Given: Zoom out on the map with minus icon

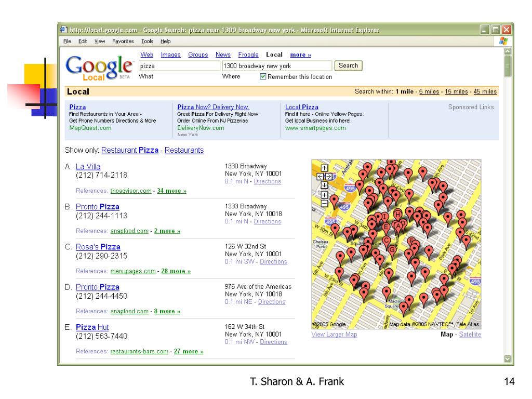Looking at the screenshot, I should point(324,204).
